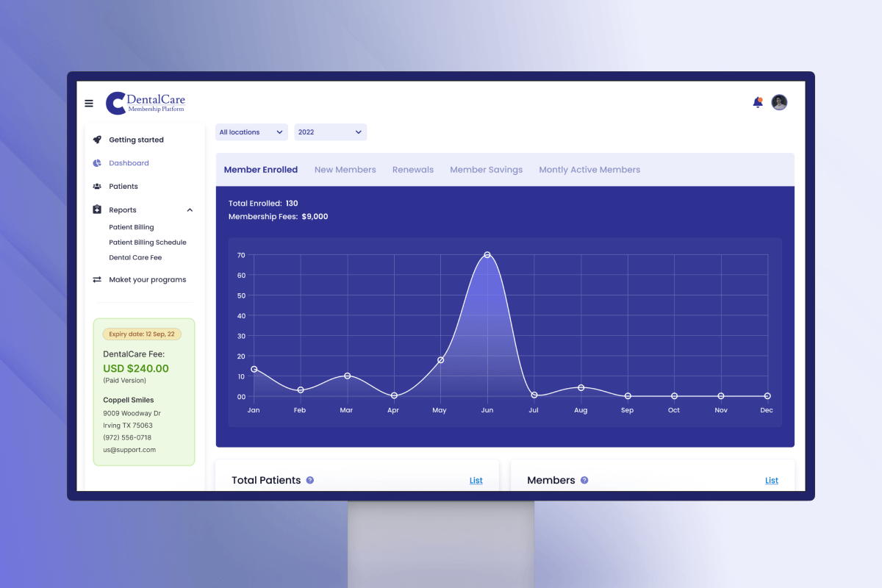Click Members help question icon
The image size is (882, 588).
tap(584, 480)
